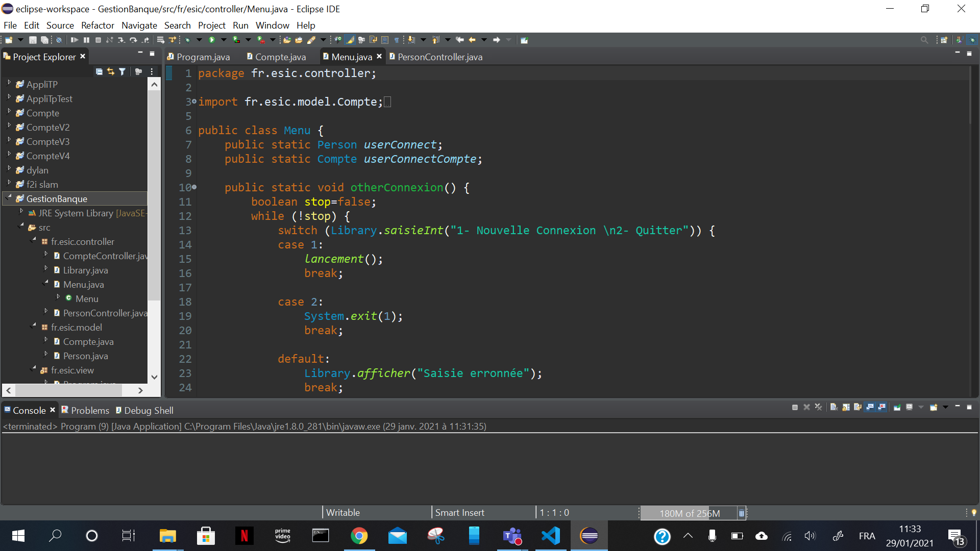
Task: Open the Run button dropdown arrow
Action: 224,40
